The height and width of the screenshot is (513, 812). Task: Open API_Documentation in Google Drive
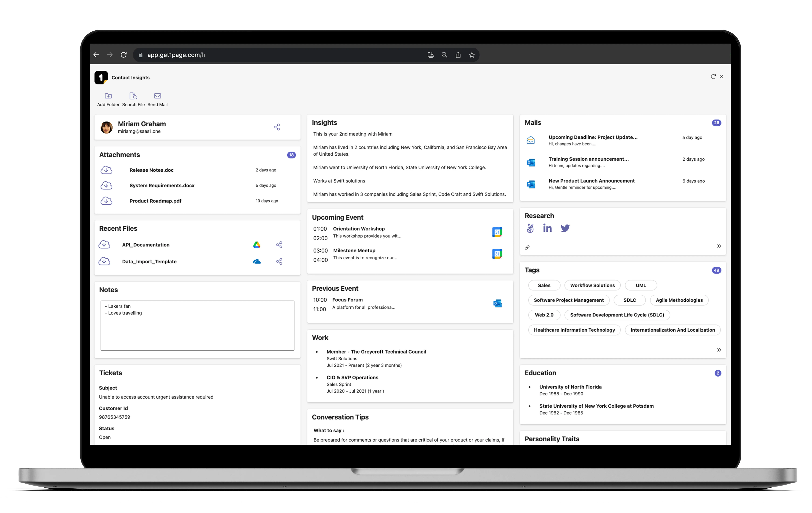click(x=257, y=245)
